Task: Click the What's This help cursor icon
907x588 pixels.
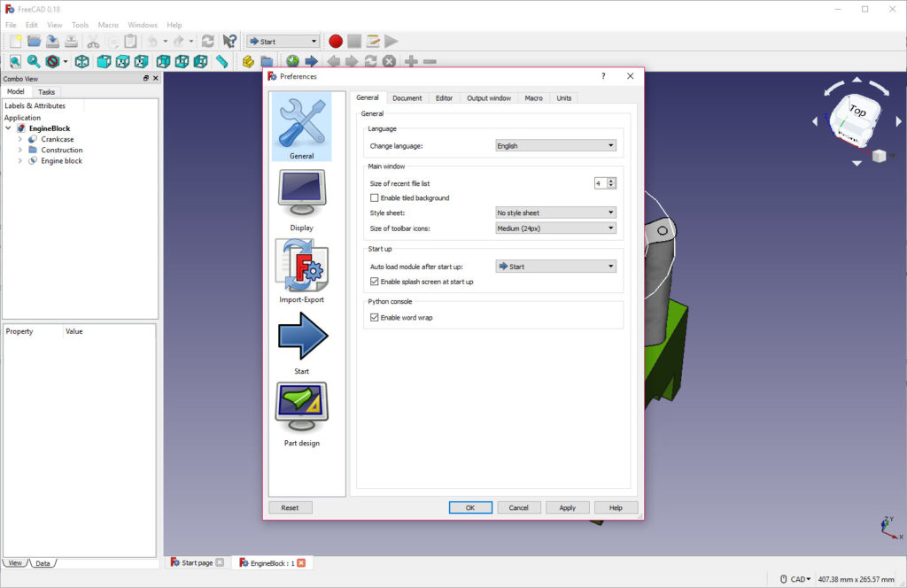Action: [x=229, y=41]
